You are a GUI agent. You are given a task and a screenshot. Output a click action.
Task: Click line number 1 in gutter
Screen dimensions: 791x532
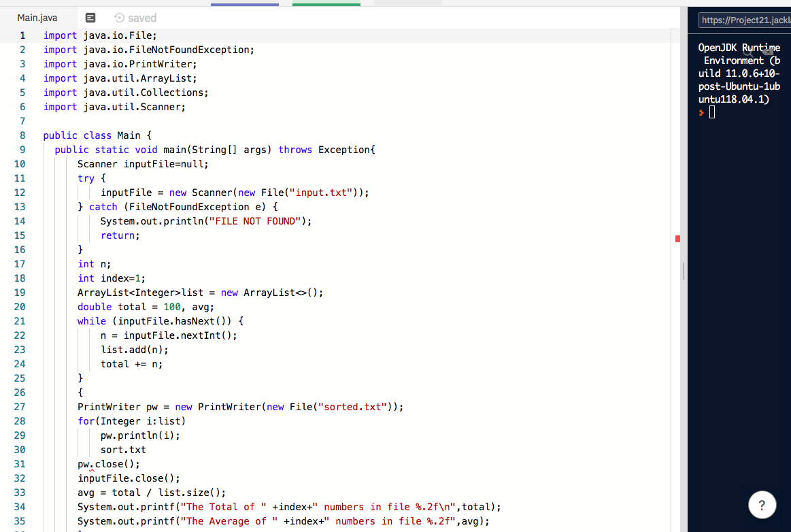point(22,36)
